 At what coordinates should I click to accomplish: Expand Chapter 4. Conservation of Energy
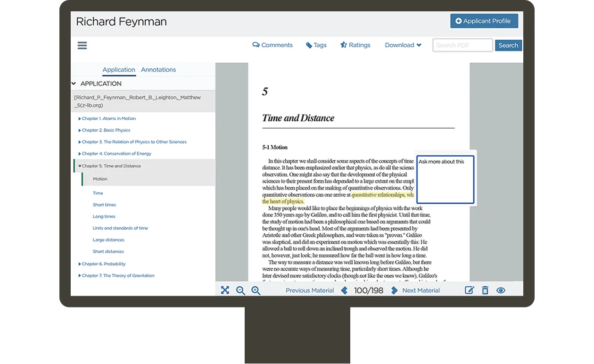pos(80,154)
